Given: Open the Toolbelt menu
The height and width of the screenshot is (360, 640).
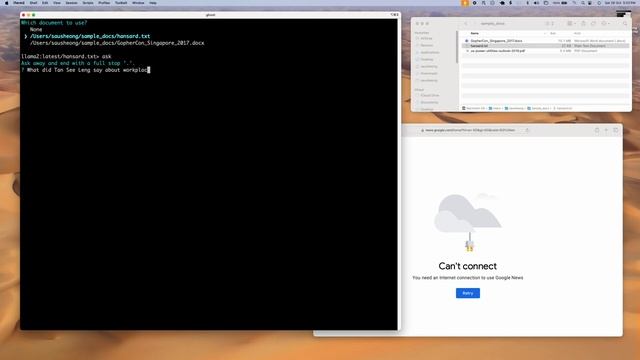Looking at the screenshot, I should 121,3.
